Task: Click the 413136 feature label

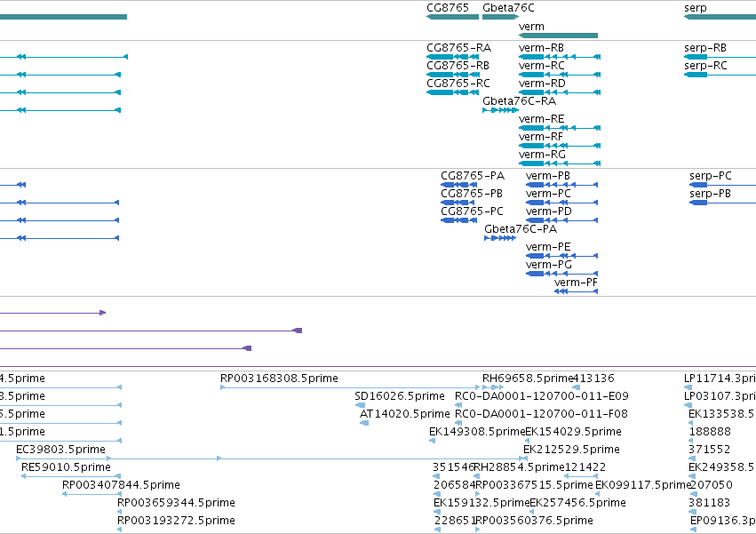Action: [593, 379]
